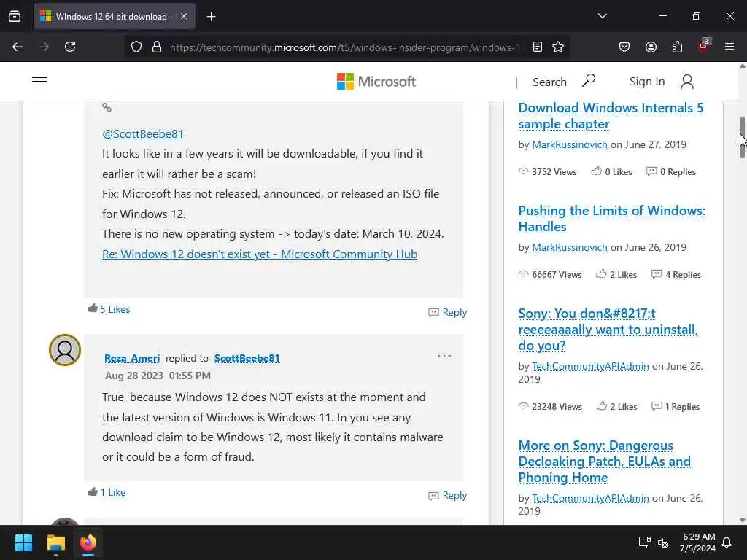This screenshot has width=747, height=560.
Task: Reply to Reza_Ameri's comment
Action: pyautogui.click(x=448, y=495)
